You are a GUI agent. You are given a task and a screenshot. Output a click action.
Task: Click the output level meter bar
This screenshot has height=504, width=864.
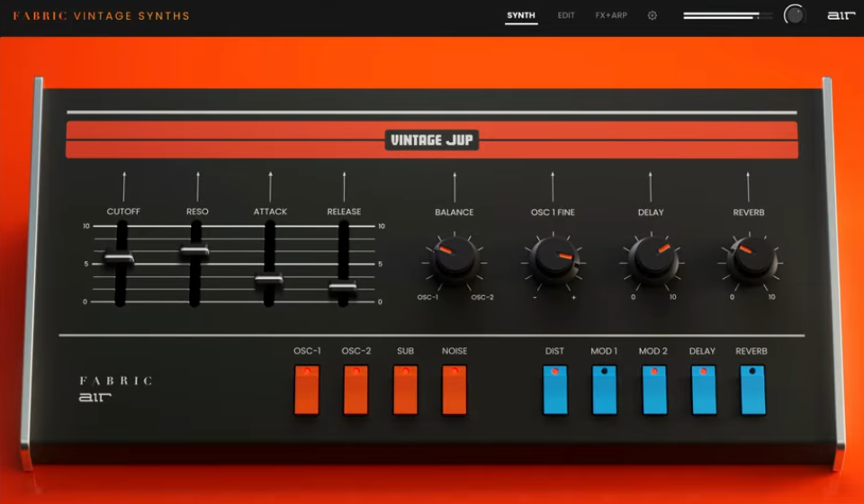[x=728, y=16]
